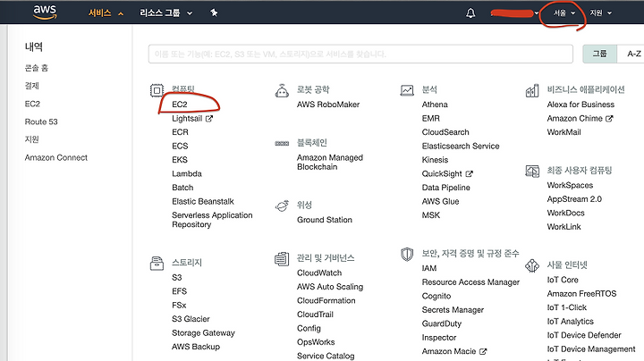Open the Lambda service
Screen dimensions: 644x361
[x=187, y=174]
